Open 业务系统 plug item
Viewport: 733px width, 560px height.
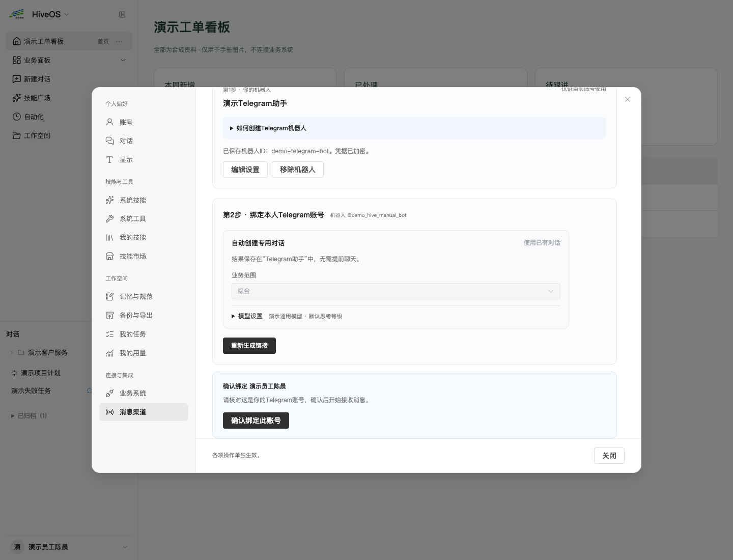pyautogui.click(x=144, y=394)
